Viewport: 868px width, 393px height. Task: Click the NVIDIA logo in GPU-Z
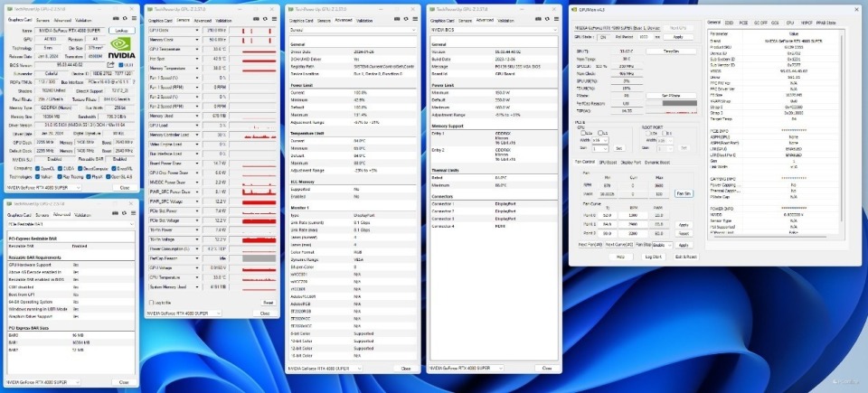121,48
